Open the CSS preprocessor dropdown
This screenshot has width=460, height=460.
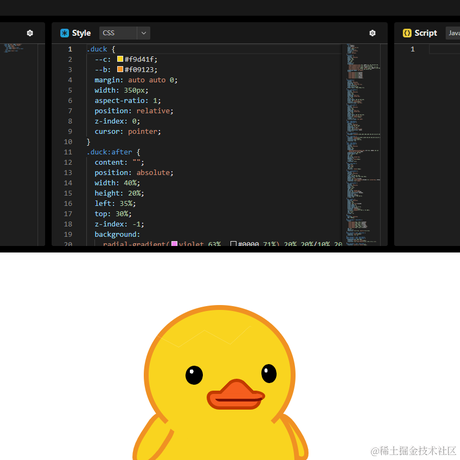tap(124, 33)
